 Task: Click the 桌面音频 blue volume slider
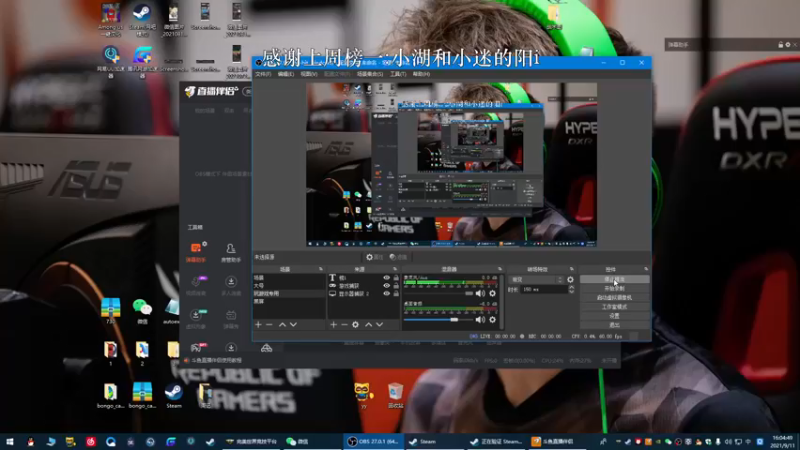pyautogui.click(x=438, y=319)
